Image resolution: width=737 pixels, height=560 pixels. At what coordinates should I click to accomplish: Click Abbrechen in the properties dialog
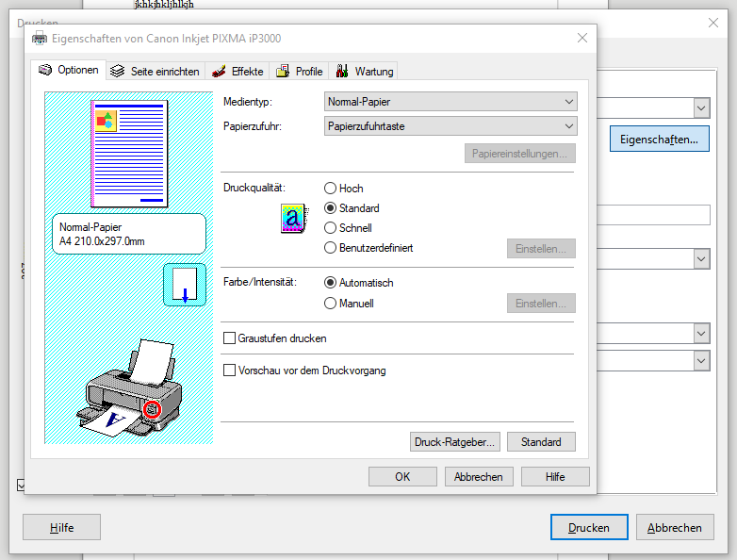pos(479,477)
